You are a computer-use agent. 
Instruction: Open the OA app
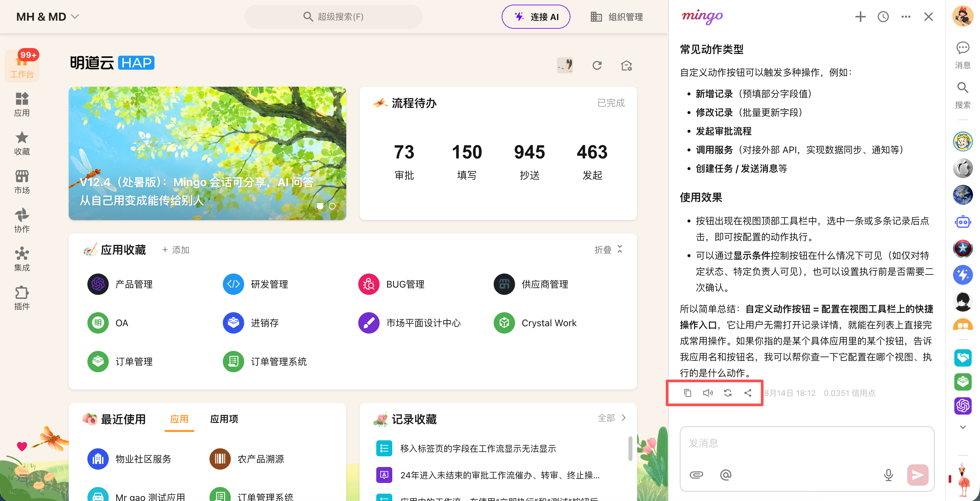pyautogui.click(x=108, y=323)
